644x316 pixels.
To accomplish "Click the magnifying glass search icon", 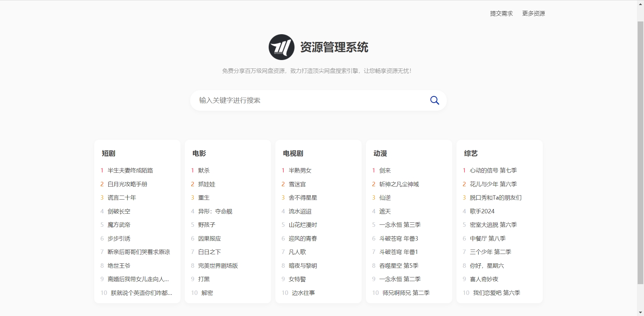I will 434,100.
